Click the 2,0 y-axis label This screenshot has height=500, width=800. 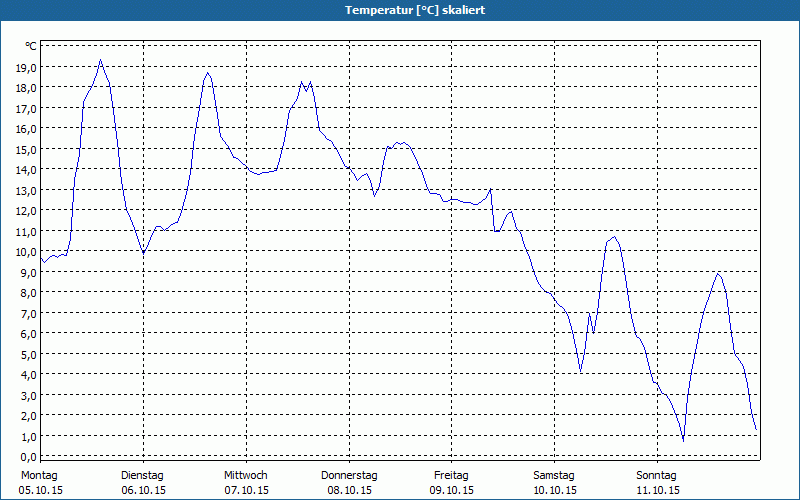[29, 416]
